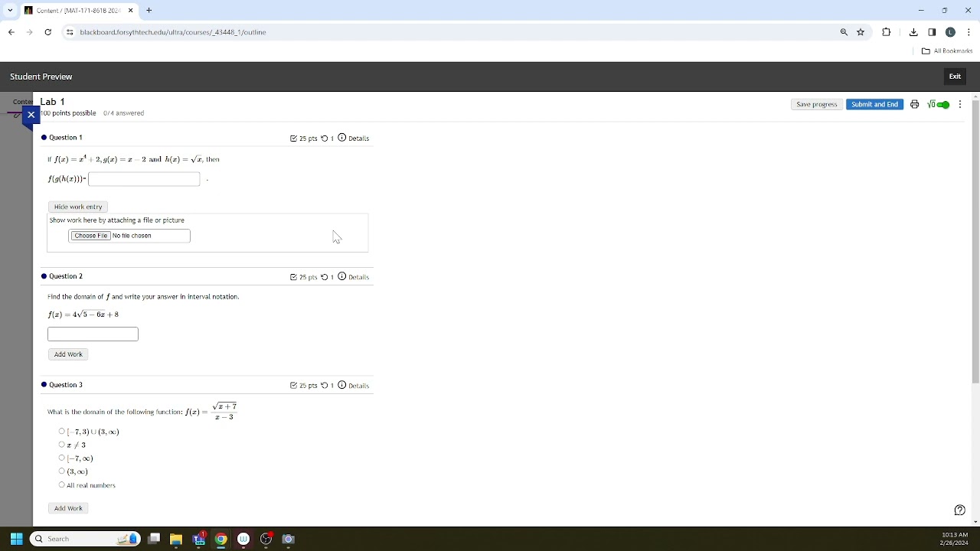Select the option x ≠ 3
980x551 pixels.
[62, 445]
